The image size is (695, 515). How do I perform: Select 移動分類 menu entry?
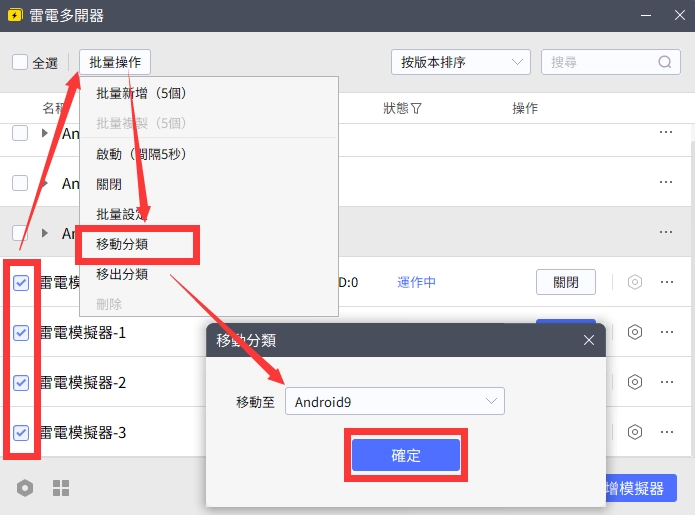[122, 244]
